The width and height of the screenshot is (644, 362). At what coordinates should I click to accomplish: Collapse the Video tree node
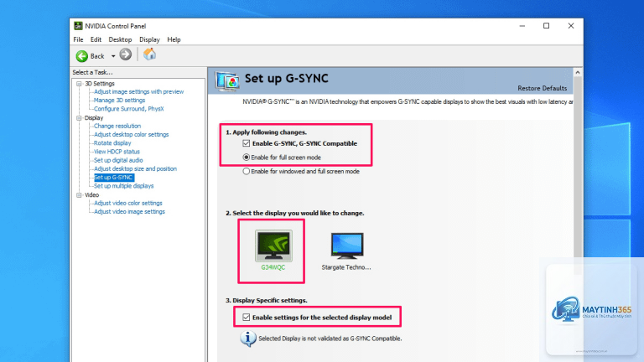79,195
